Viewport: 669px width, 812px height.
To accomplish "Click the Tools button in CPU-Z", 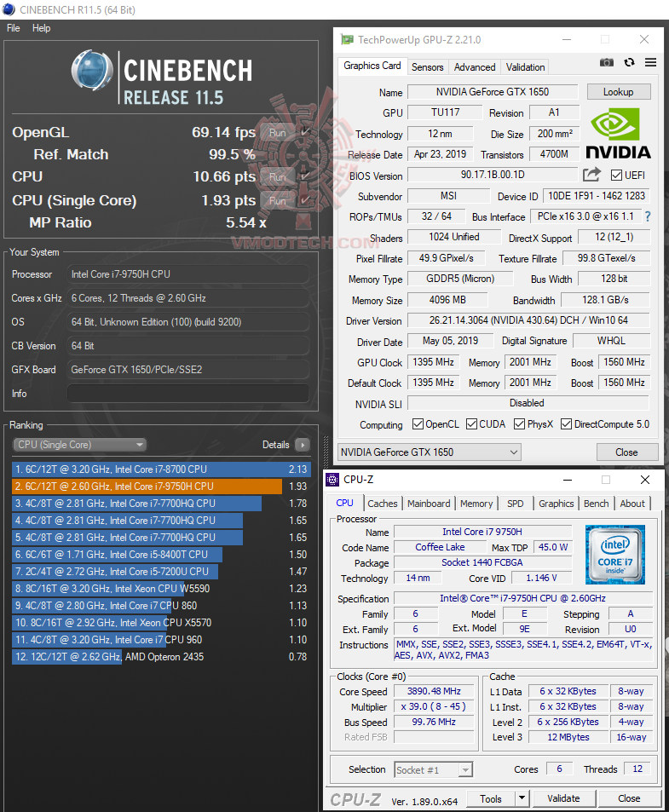I will coord(490,798).
